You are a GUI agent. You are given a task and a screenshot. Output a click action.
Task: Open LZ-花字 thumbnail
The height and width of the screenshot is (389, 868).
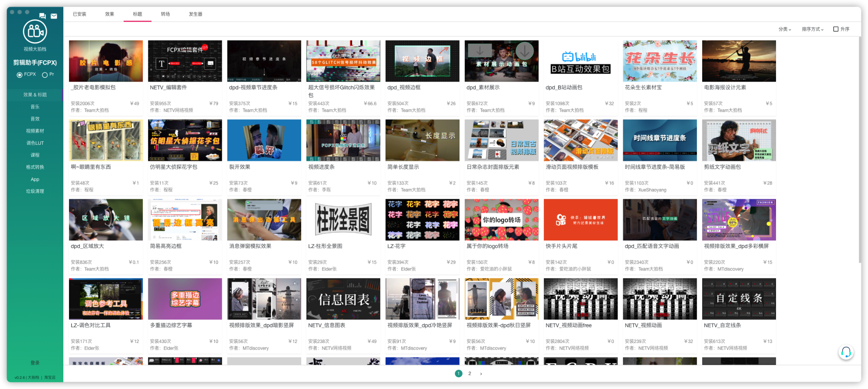tap(422, 220)
